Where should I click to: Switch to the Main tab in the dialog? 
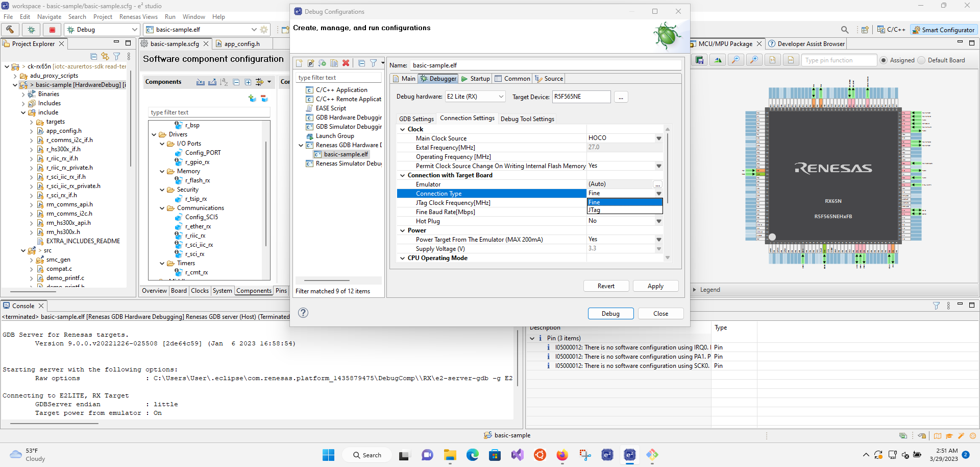point(404,79)
